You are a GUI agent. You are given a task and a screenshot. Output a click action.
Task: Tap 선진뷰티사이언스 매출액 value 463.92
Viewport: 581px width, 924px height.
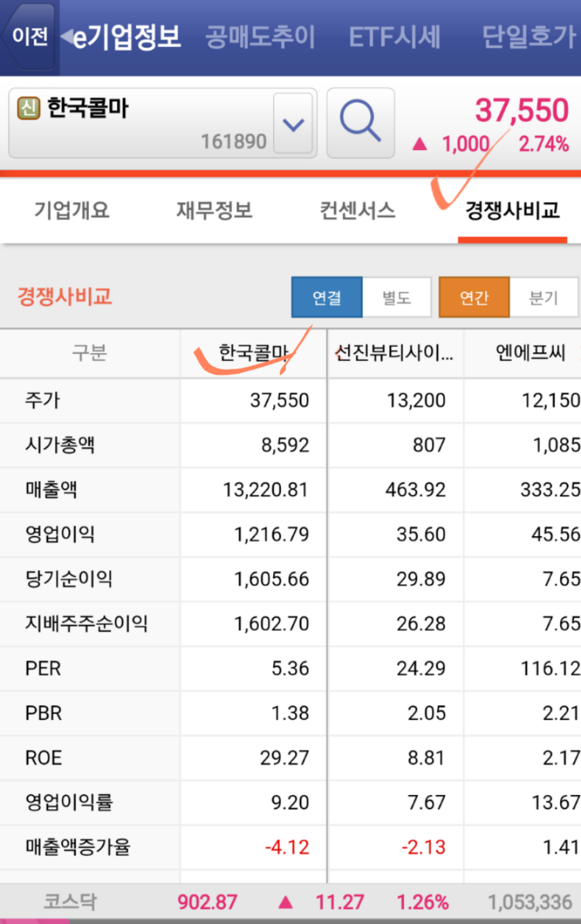tap(415, 489)
